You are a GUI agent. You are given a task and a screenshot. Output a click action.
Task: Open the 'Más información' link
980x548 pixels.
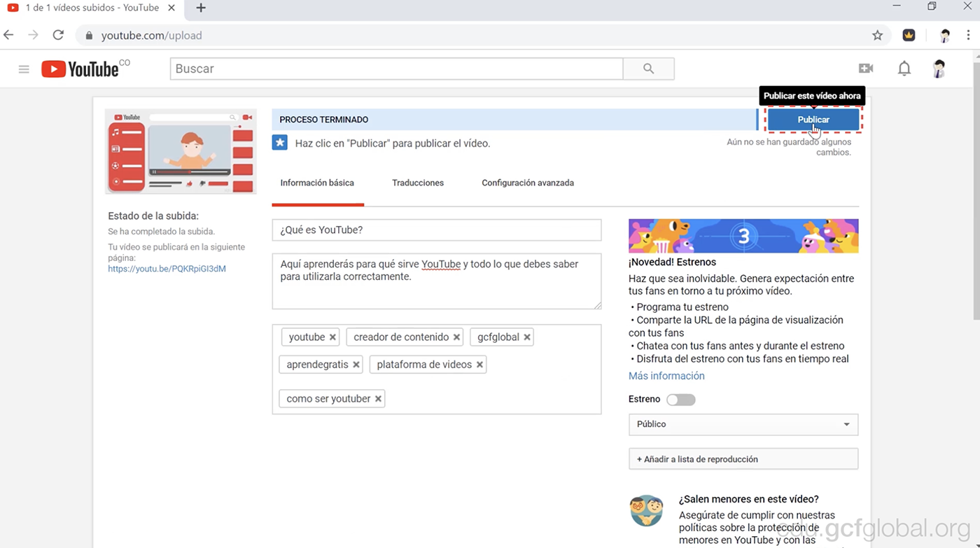(x=666, y=376)
